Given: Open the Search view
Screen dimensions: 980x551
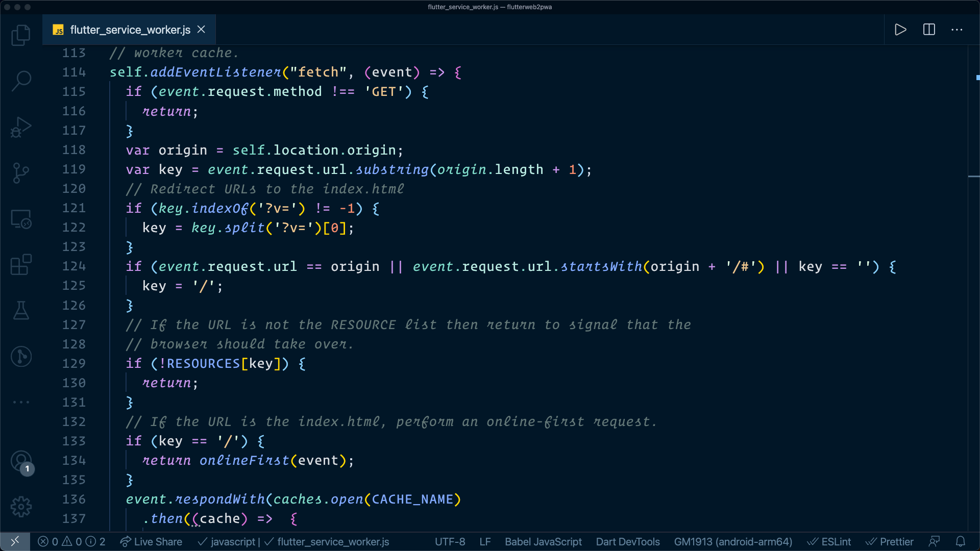Looking at the screenshot, I should click(21, 81).
